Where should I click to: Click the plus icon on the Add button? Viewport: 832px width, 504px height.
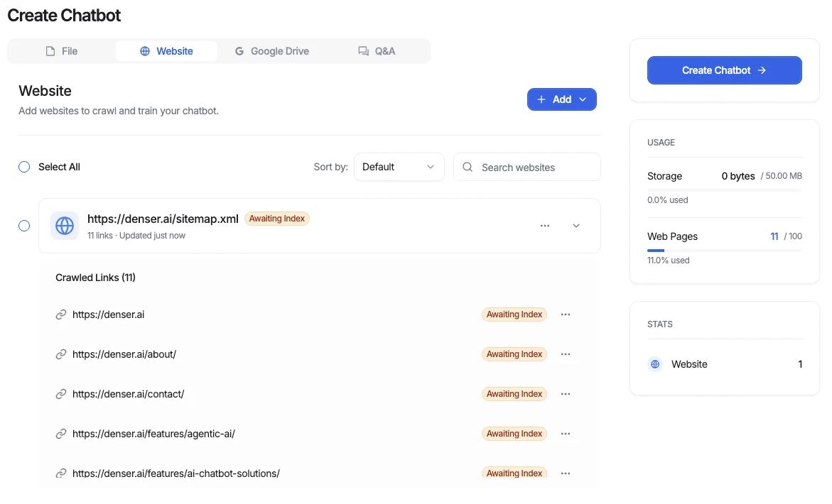[541, 99]
